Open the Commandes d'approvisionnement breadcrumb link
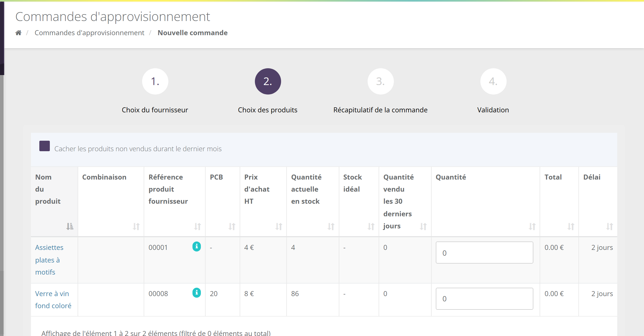Viewport: 644px width, 336px height. coord(89,33)
